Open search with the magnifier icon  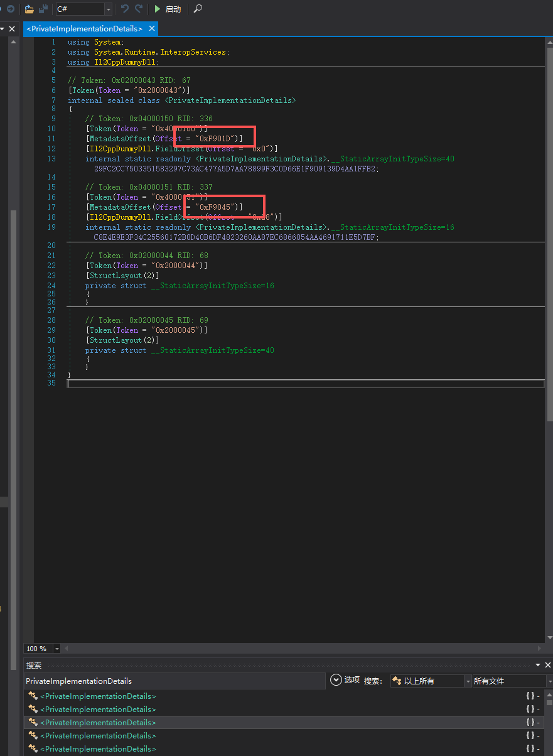198,9
